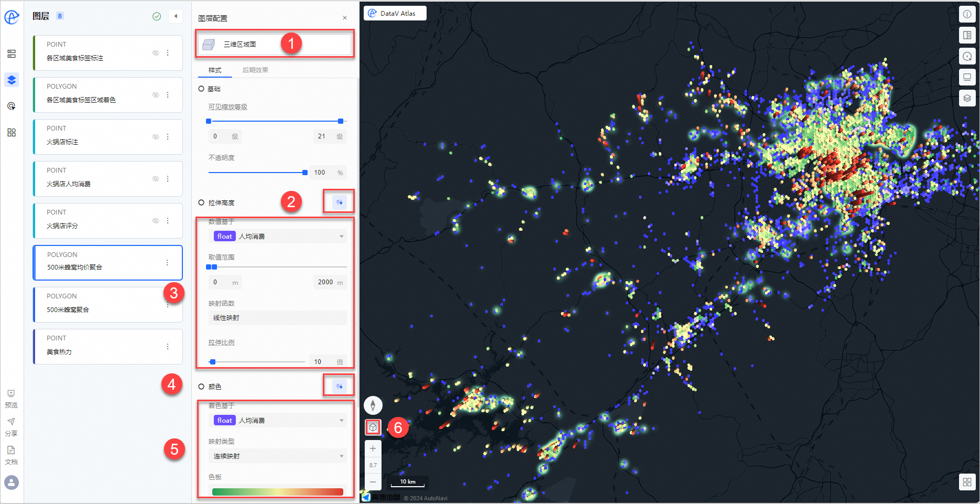
Task: Toggle visibility of 火锅店标注 layer
Action: (156, 137)
